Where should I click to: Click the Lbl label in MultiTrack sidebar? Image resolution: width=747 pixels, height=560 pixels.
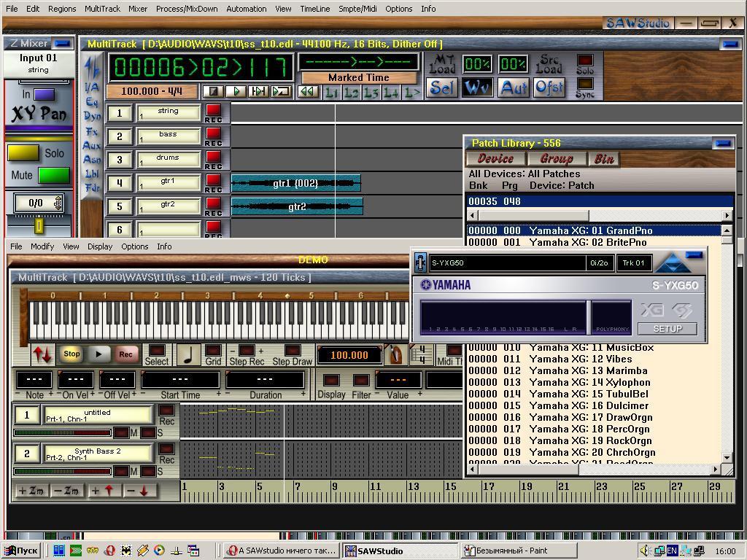(91, 174)
